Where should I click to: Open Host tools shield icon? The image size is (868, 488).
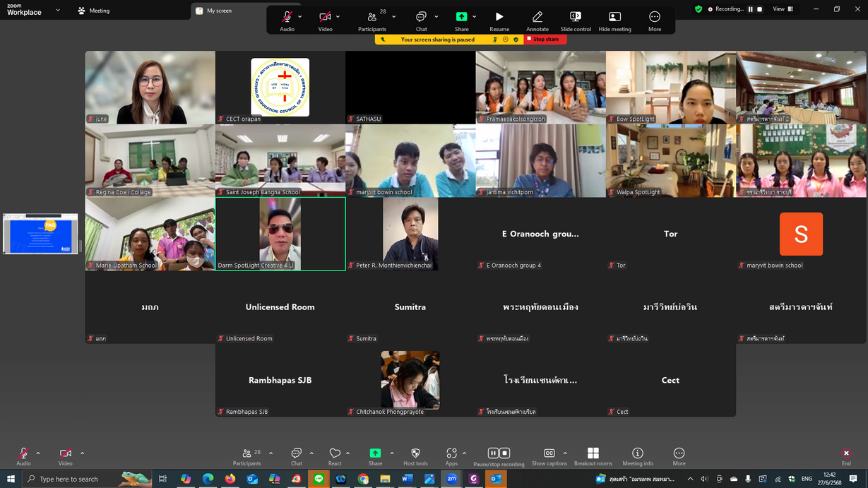(415, 456)
